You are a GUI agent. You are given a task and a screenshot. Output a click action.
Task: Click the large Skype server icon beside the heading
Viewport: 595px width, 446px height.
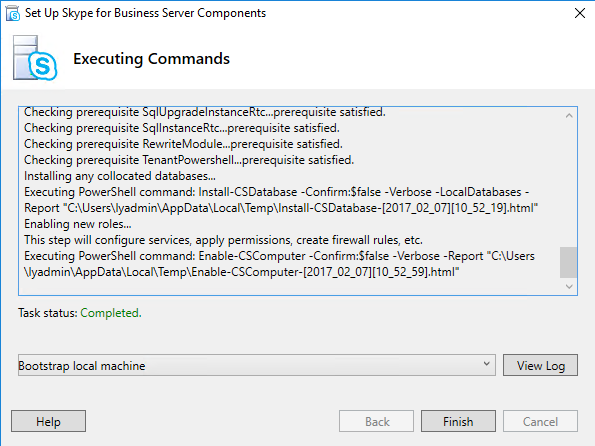(x=35, y=58)
